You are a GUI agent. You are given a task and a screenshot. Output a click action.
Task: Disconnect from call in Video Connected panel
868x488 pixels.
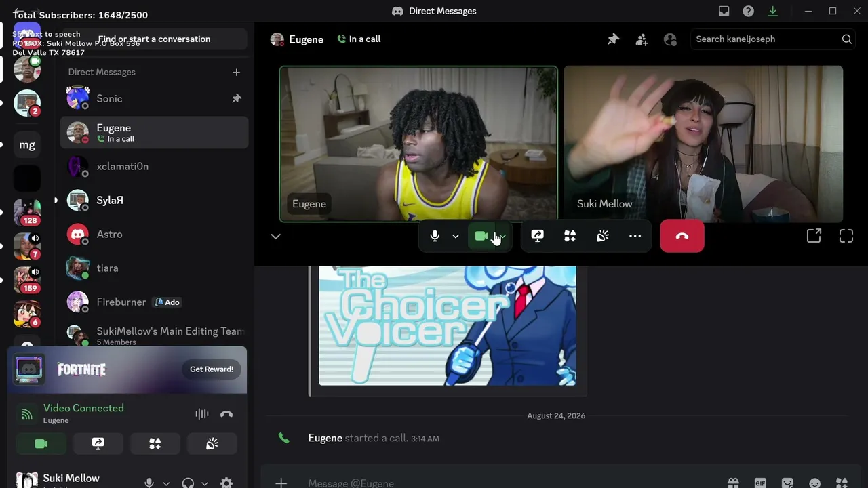226,414
